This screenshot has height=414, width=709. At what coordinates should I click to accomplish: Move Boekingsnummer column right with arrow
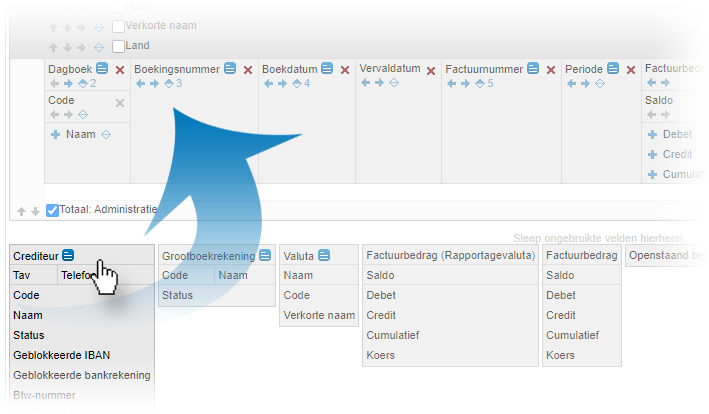pos(154,83)
